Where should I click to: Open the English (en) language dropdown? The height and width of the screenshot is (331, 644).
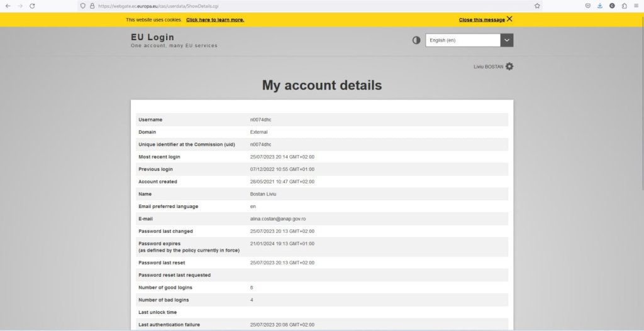[x=463, y=40]
